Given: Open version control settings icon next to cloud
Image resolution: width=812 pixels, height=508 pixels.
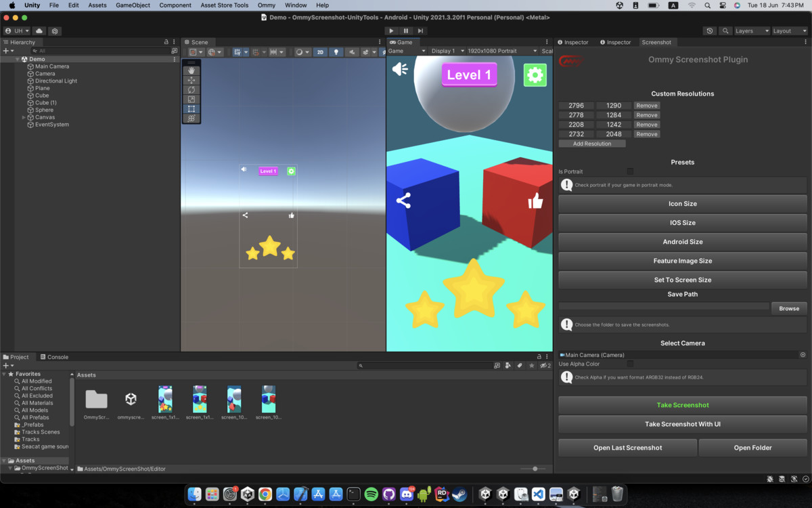Looking at the screenshot, I should 55,30.
